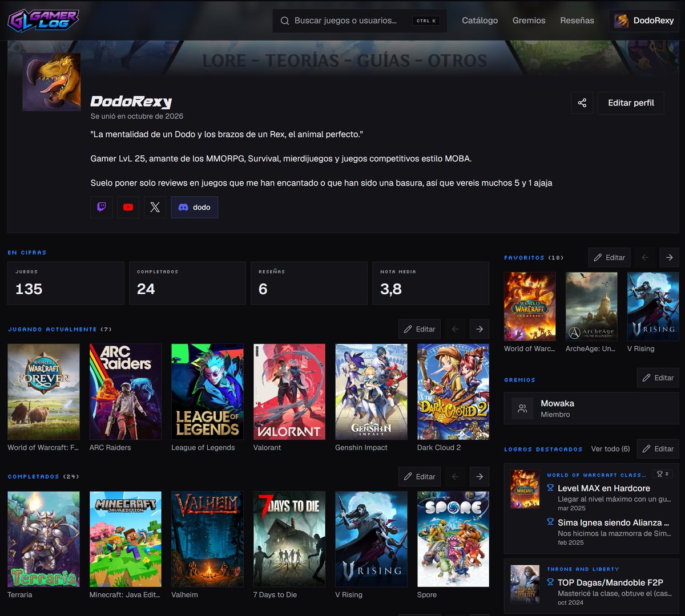
Task: Open the Twitch profile link icon
Action: click(x=102, y=207)
